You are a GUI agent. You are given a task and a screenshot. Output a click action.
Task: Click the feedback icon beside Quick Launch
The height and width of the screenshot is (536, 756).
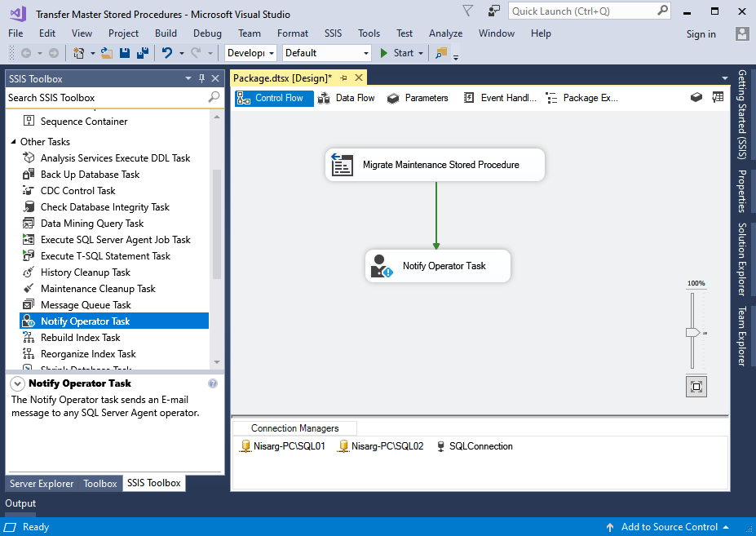pos(494,11)
